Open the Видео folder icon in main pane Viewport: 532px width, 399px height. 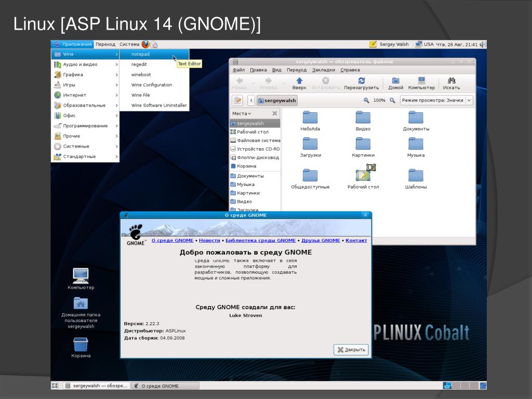point(363,121)
